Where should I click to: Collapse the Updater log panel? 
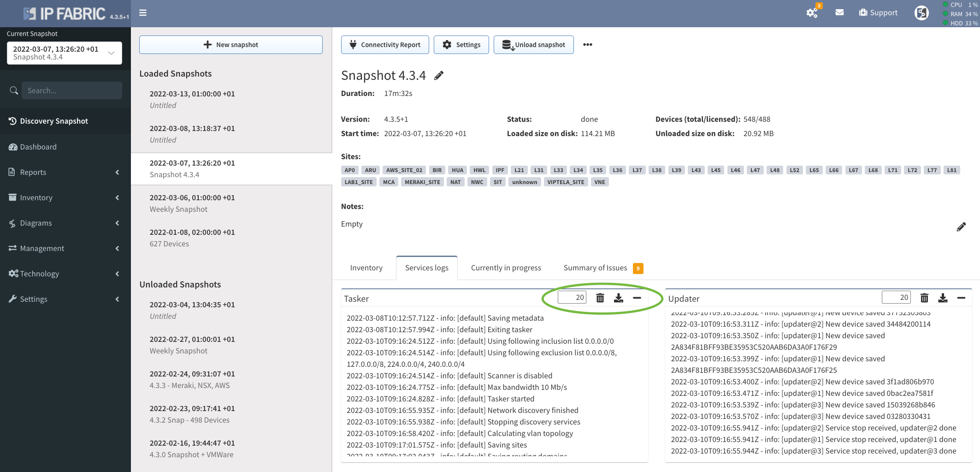(961, 298)
